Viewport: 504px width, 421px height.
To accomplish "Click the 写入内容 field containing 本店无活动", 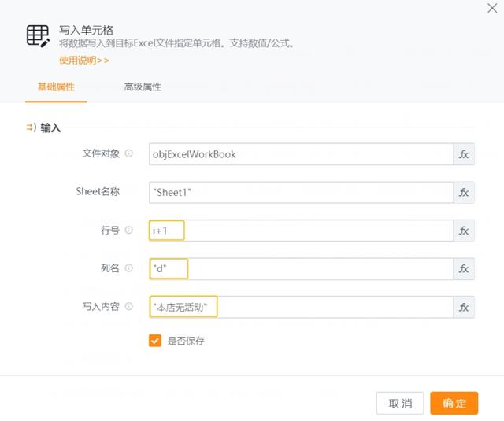I will (300, 307).
